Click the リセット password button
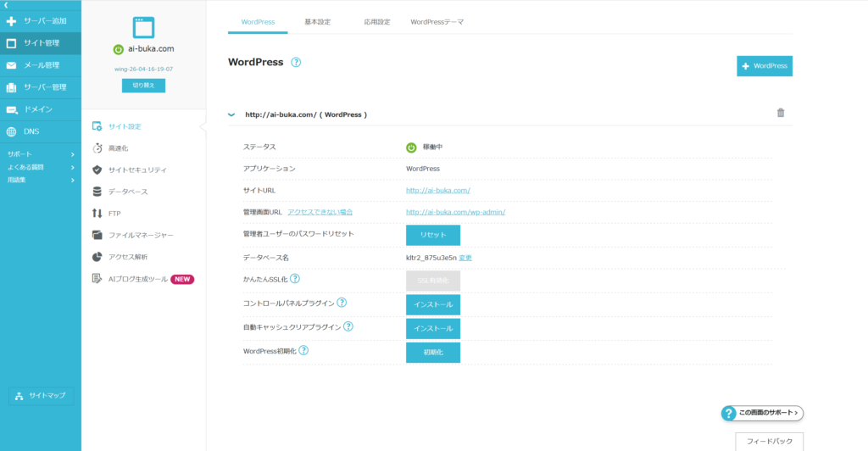This screenshot has height=451, width=868. click(x=433, y=235)
